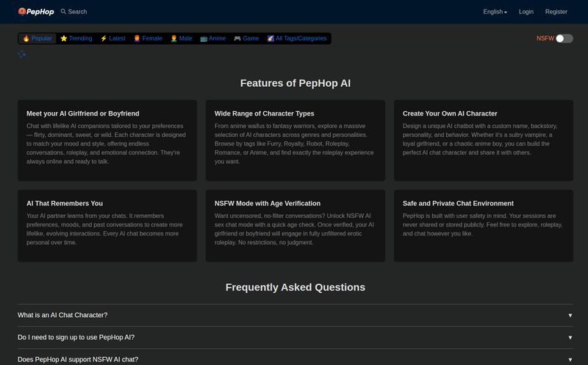Click the woman emoji beside Female

137,38
